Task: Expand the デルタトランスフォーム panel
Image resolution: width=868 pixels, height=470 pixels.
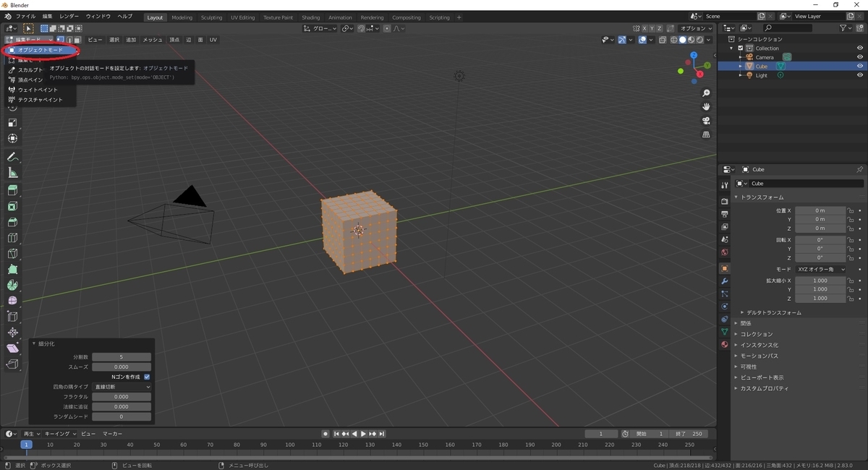Action: click(774, 312)
